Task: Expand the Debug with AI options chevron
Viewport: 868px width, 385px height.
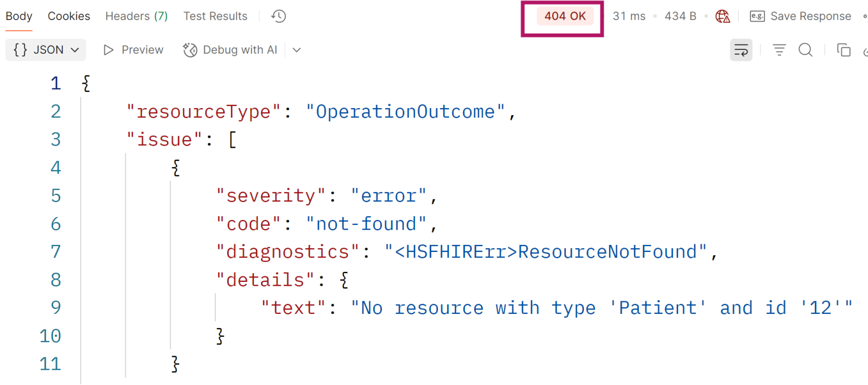Action: tap(297, 50)
